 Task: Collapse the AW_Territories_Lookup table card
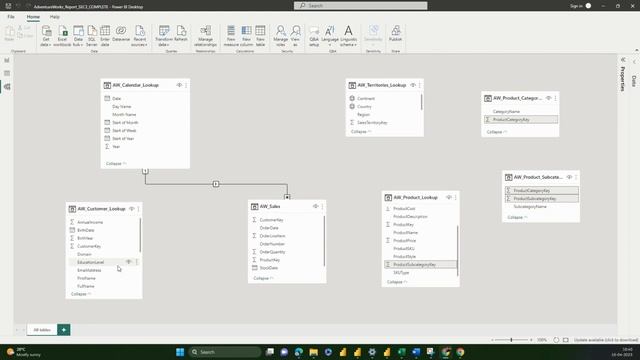point(361,131)
